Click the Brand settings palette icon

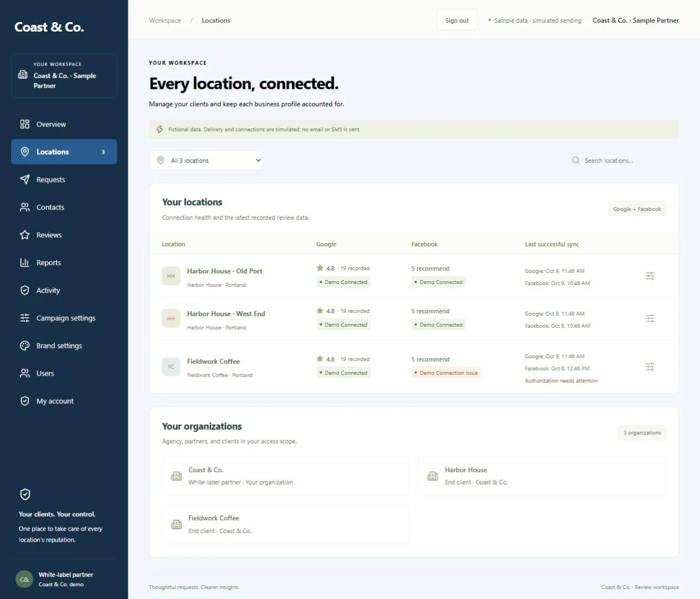(x=24, y=346)
